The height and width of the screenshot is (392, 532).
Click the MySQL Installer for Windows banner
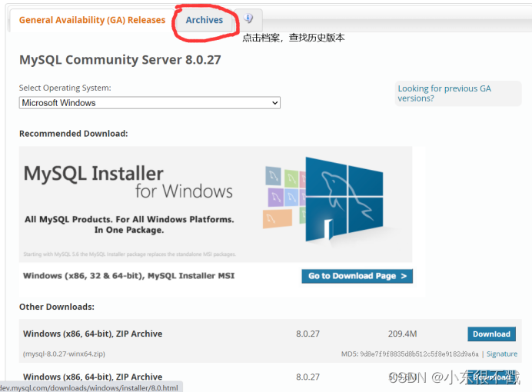(216, 204)
